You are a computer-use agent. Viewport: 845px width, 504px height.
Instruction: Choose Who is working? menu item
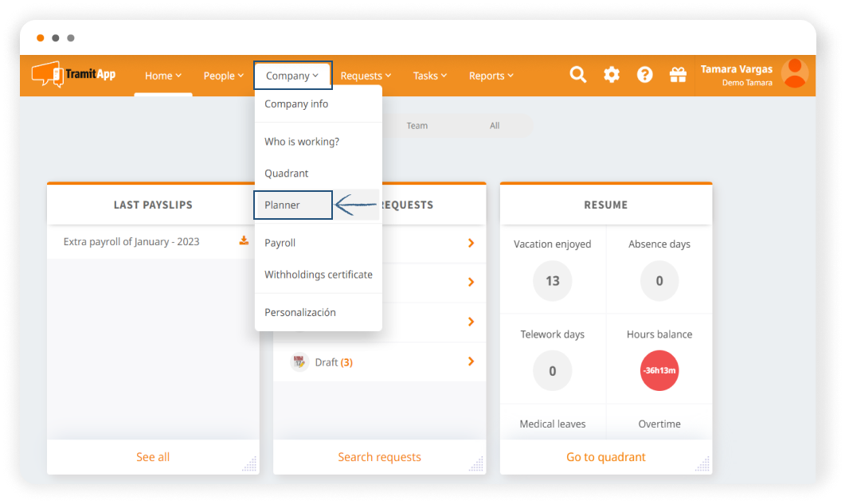(302, 142)
